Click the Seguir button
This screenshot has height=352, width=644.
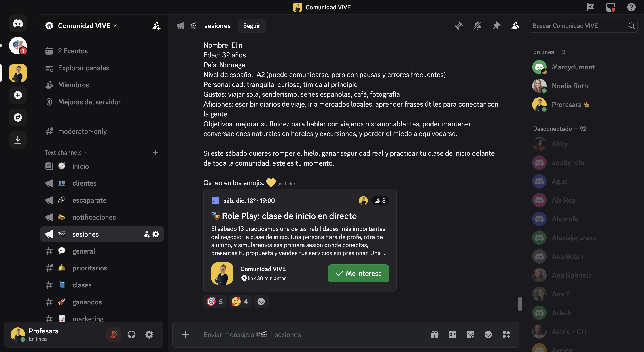click(x=252, y=26)
